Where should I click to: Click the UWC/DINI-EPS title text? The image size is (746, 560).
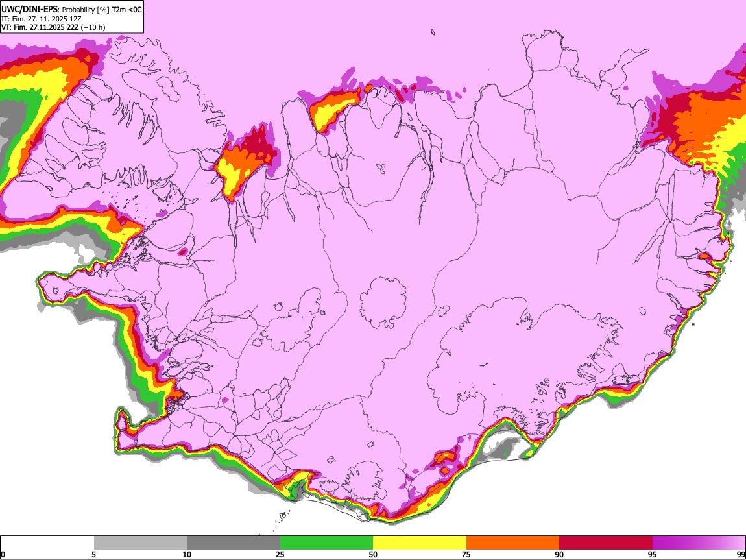[30, 9]
